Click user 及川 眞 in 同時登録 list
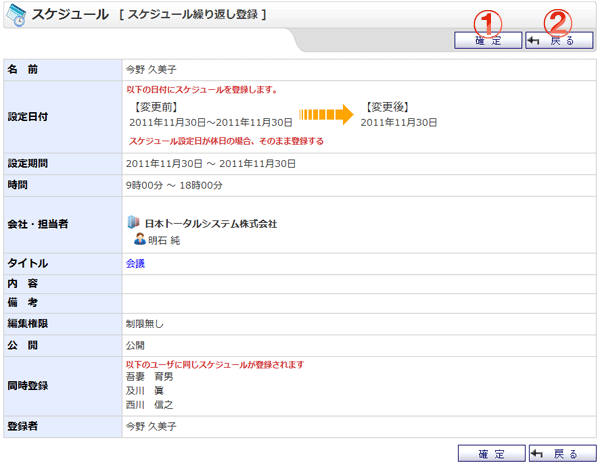600x463 pixels. tap(145, 391)
